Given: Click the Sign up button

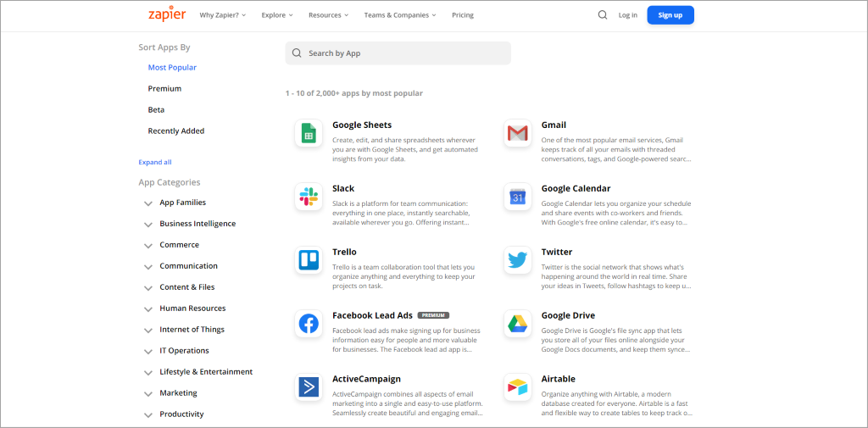Looking at the screenshot, I should pyautogui.click(x=670, y=15).
